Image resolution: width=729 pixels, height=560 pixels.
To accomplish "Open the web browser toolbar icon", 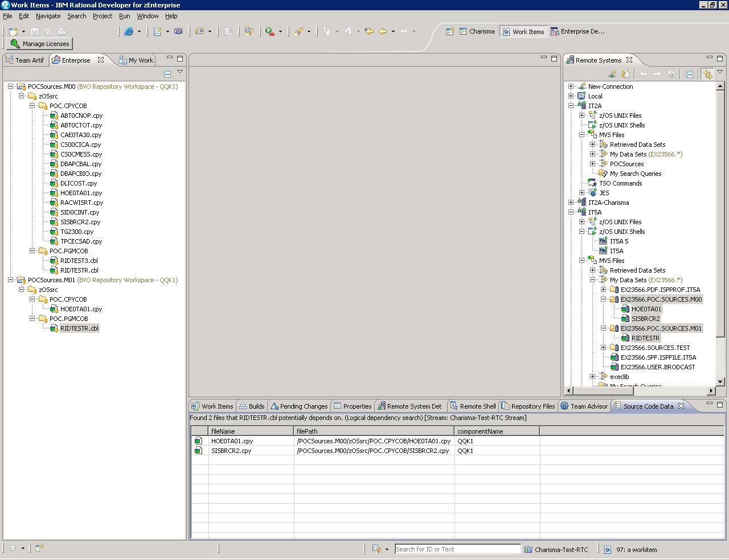I will click(129, 31).
